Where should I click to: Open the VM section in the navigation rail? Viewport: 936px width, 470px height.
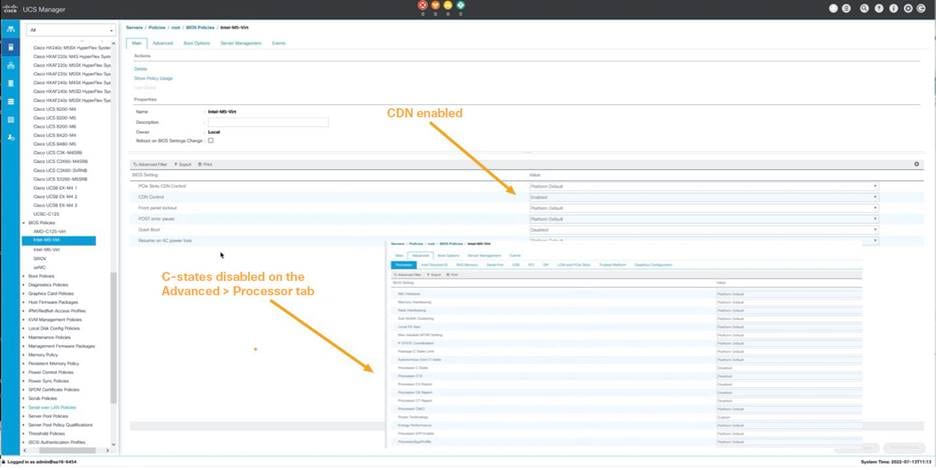tap(10, 102)
